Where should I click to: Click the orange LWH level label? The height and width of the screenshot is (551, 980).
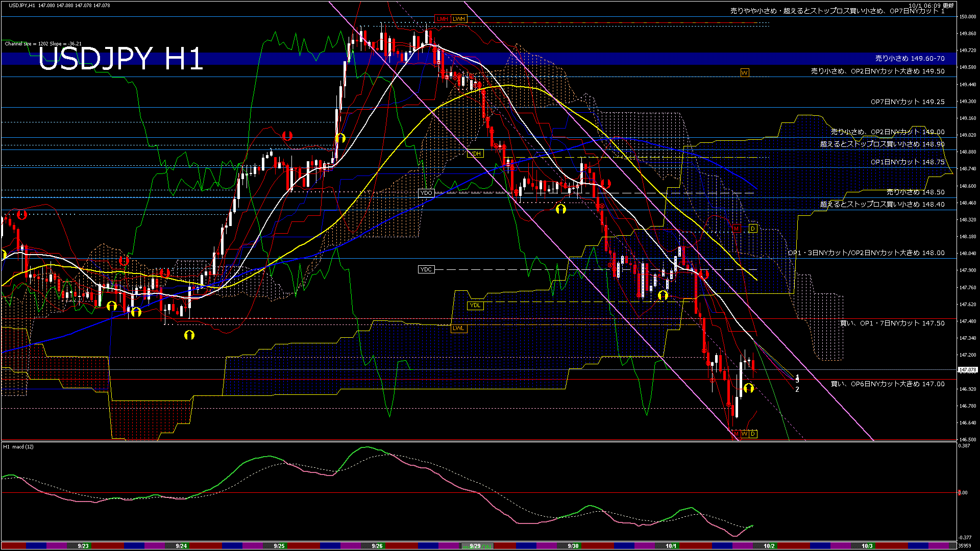[459, 19]
